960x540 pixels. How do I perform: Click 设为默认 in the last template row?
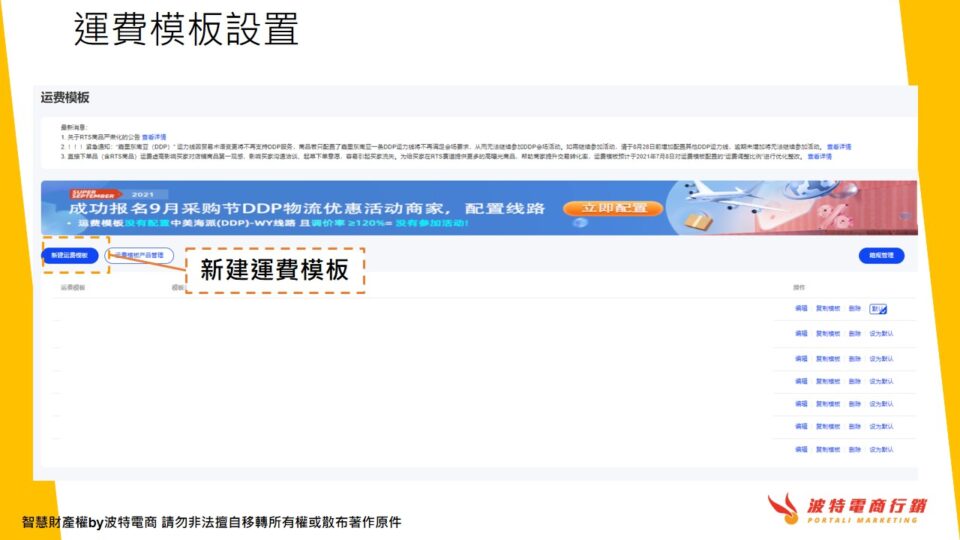[x=881, y=450]
